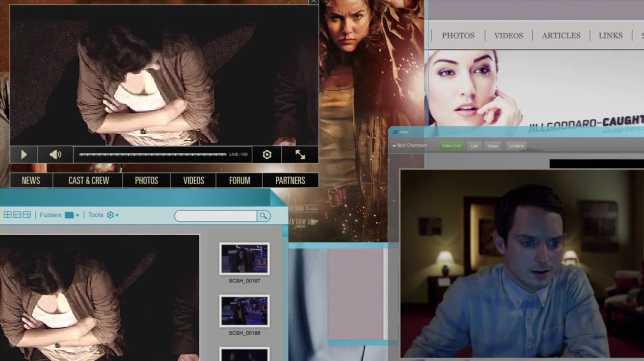Screen dimensions: 644x361
Task: Click the SCSH_00187 file name
Action: [244, 281]
